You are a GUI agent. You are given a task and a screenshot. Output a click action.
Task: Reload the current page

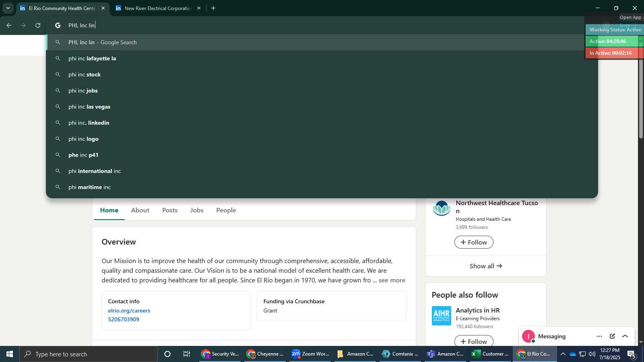pyautogui.click(x=38, y=25)
